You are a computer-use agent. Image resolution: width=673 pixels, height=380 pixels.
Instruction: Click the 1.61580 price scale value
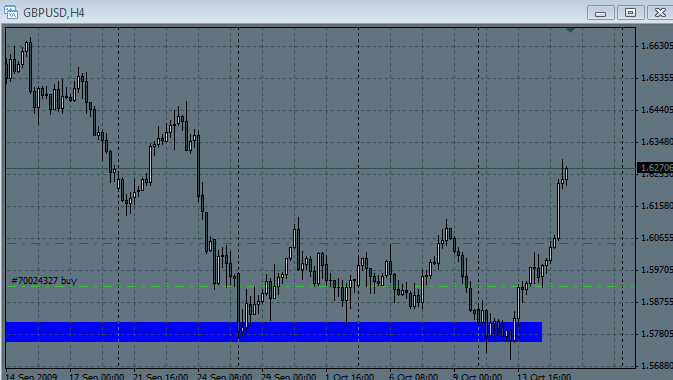[656, 206]
